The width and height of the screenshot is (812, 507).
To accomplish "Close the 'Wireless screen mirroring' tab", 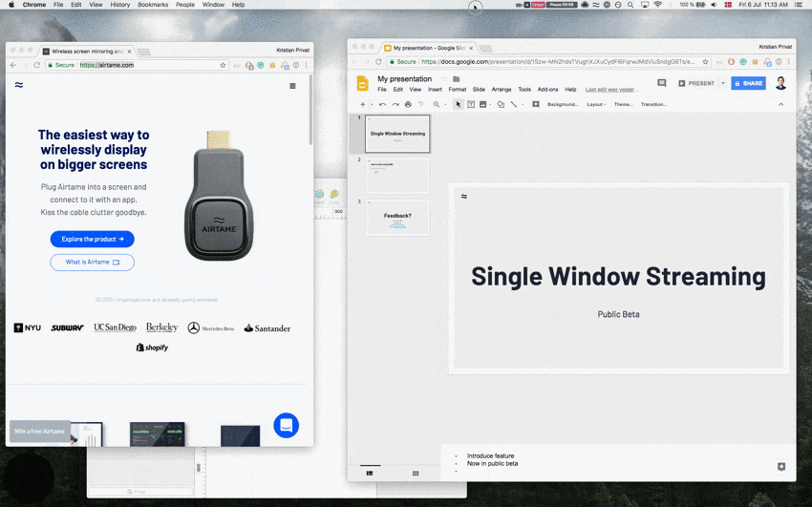I will pyautogui.click(x=130, y=52).
